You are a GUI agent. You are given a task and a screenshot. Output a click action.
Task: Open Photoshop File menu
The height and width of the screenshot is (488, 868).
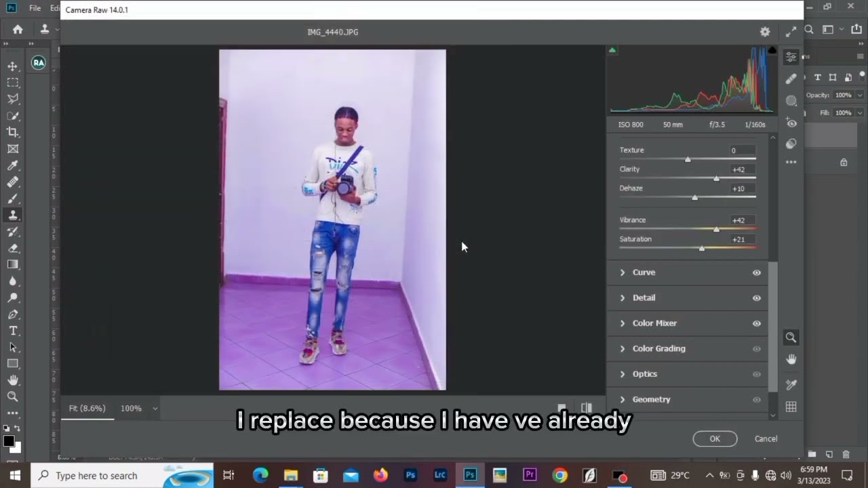35,8
